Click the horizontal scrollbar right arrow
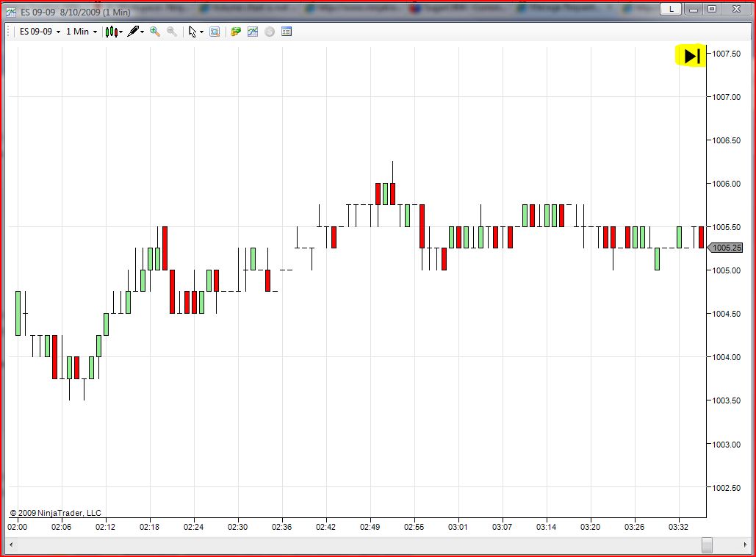 point(746,545)
